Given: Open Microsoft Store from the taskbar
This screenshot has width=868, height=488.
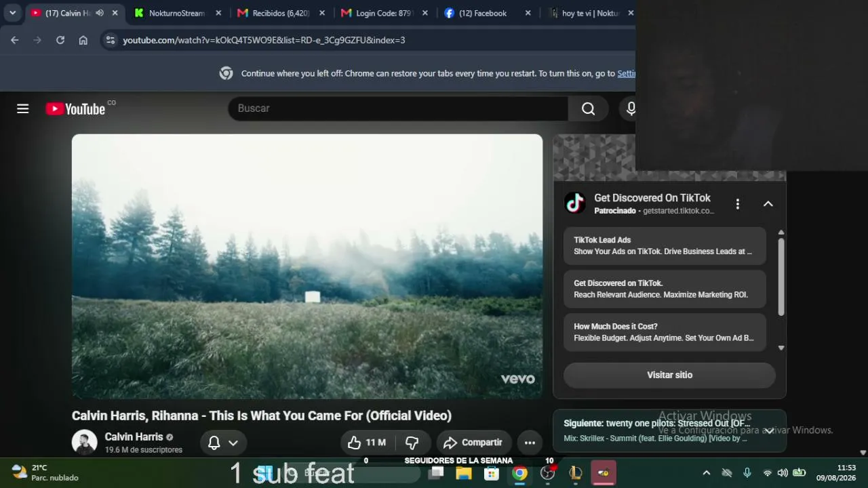Looking at the screenshot, I should tap(492, 473).
